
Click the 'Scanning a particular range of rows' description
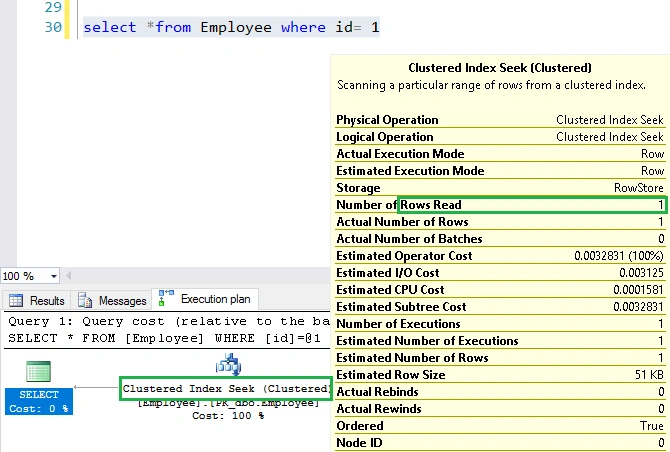[491, 85]
